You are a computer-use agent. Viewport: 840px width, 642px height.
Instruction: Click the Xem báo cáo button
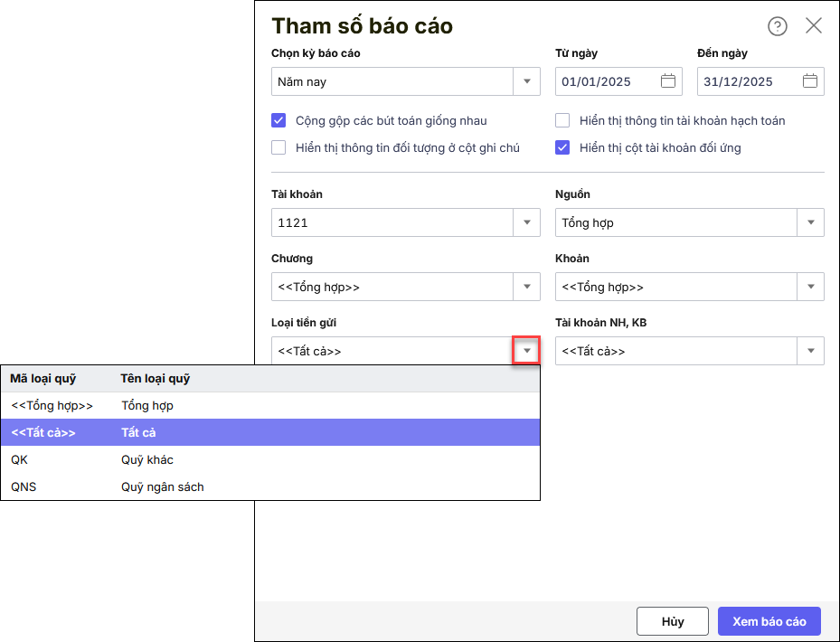pyautogui.click(x=769, y=621)
